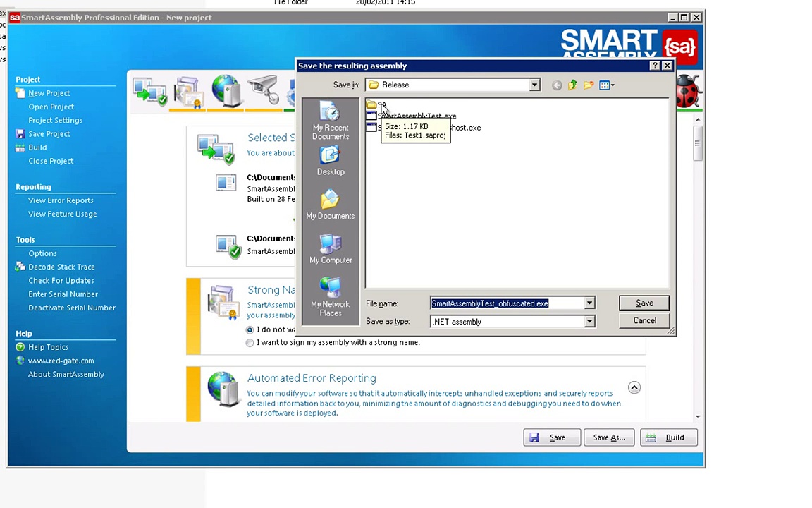The height and width of the screenshot is (508, 812).
Task: Go up one folder level
Action: [x=572, y=85]
